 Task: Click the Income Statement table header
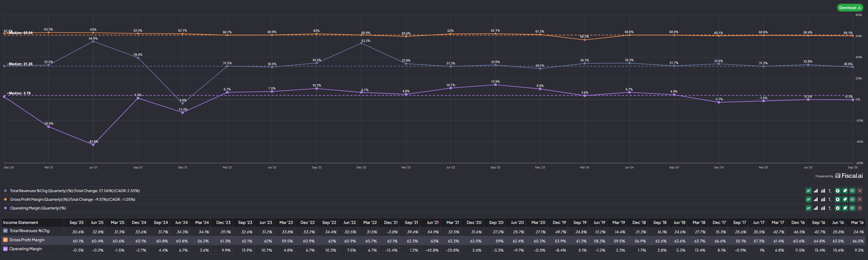(21, 223)
